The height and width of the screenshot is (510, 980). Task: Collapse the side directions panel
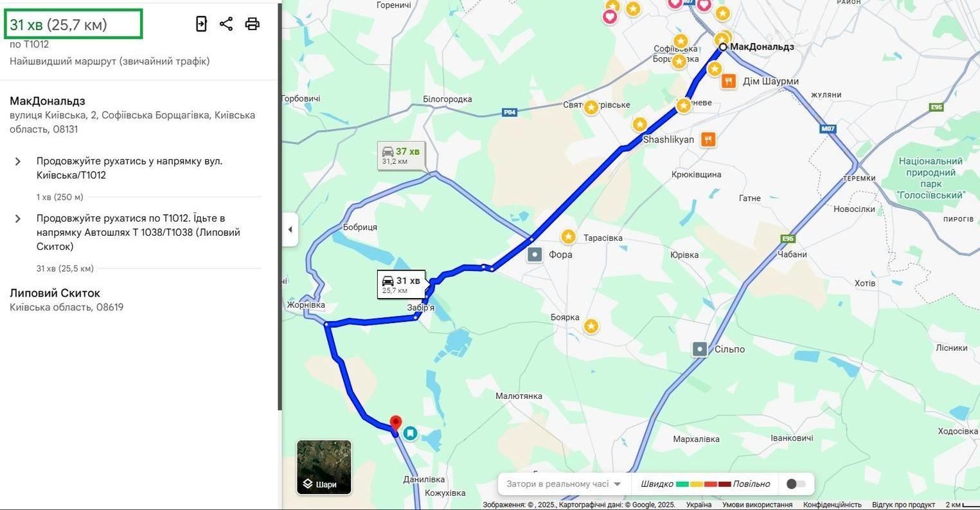[x=290, y=229]
